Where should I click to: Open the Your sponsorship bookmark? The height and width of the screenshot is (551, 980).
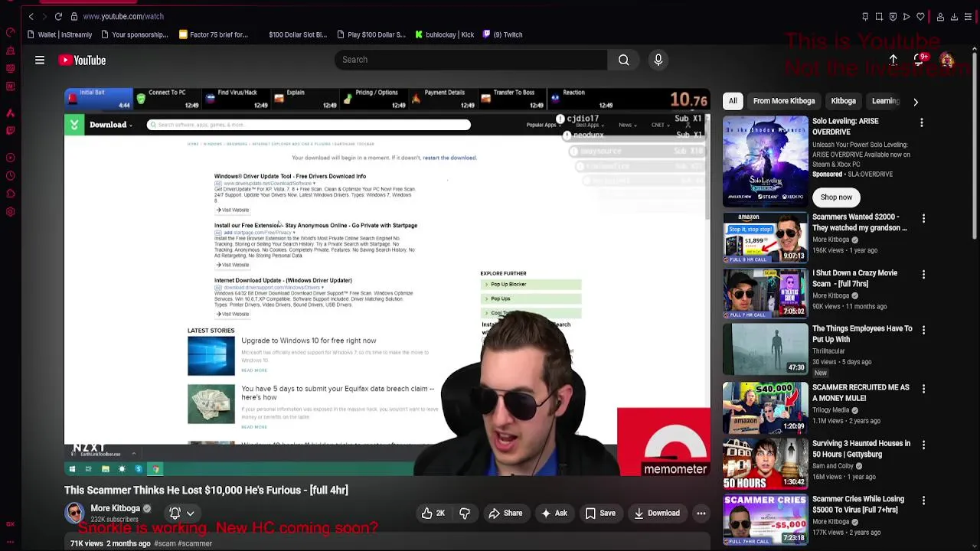[135, 34]
